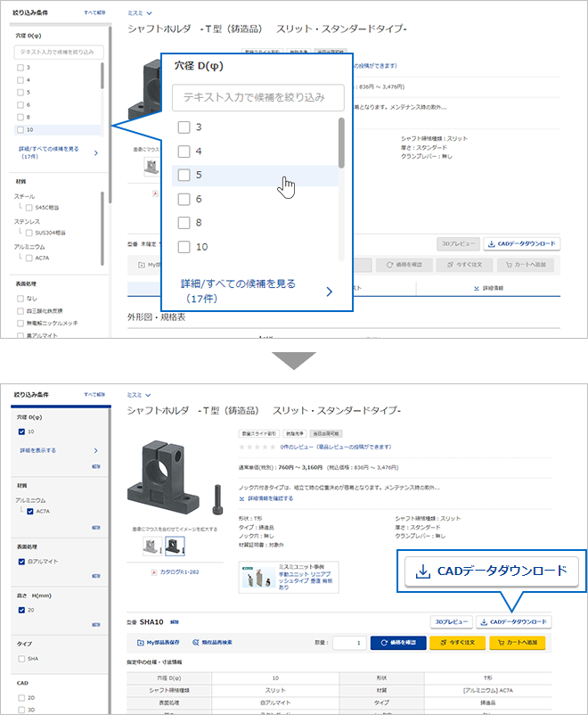Switch to the 詳細情報 tab
This screenshot has width=588, height=715.
(488, 289)
